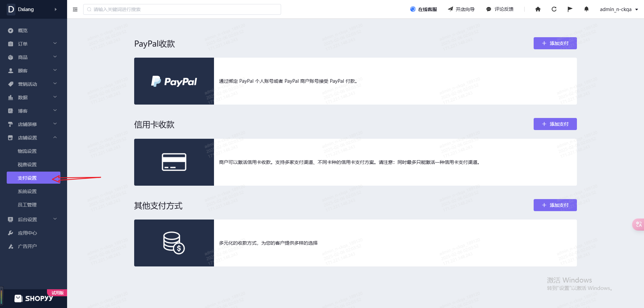The image size is (644, 308).
Task: Click the flag icon in top bar
Action: click(x=570, y=9)
